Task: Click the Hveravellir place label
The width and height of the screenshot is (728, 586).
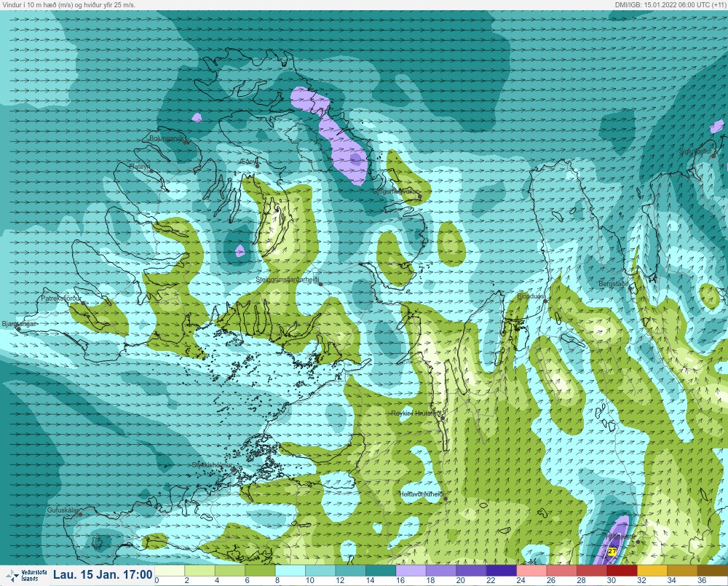Action: pyautogui.click(x=621, y=536)
